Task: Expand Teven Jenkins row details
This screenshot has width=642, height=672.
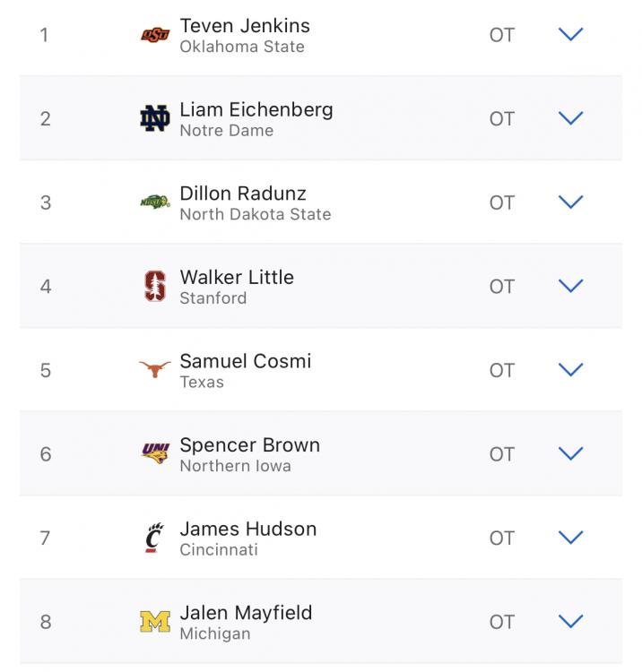Action: pos(570,35)
